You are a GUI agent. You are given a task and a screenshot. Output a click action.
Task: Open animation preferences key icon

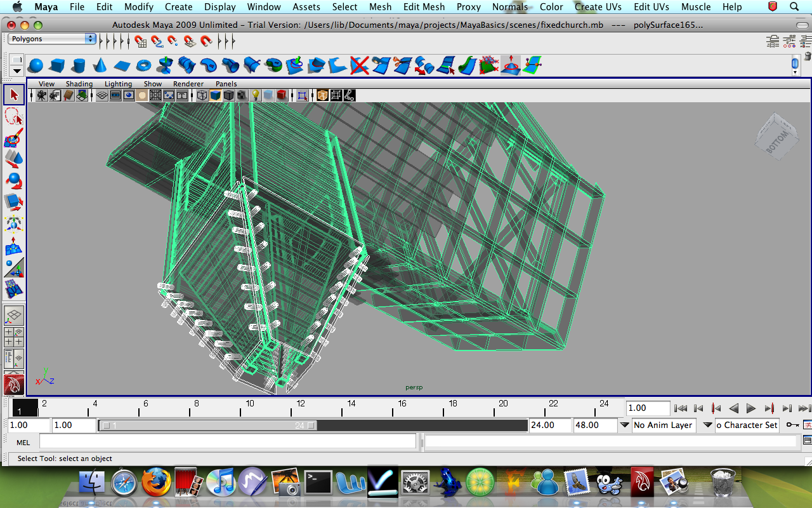click(792, 425)
